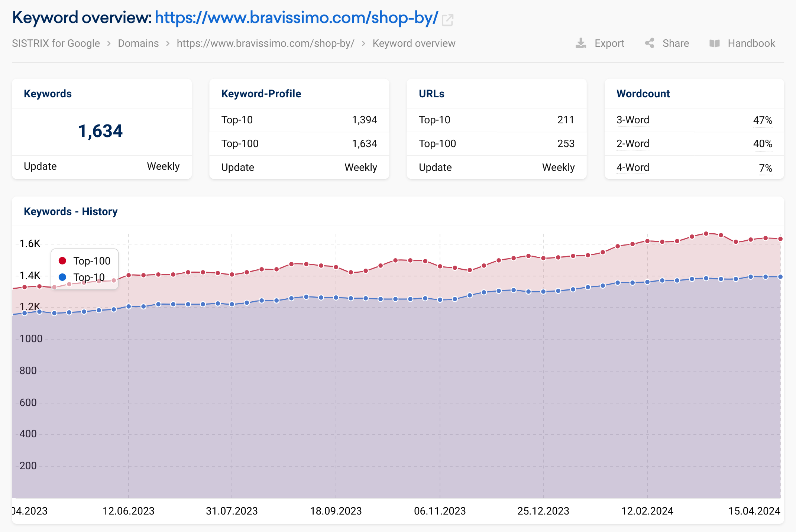Viewport: 796px width, 532px height.
Task: Click the 25.12.2023 axis date label
Action: (543, 511)
